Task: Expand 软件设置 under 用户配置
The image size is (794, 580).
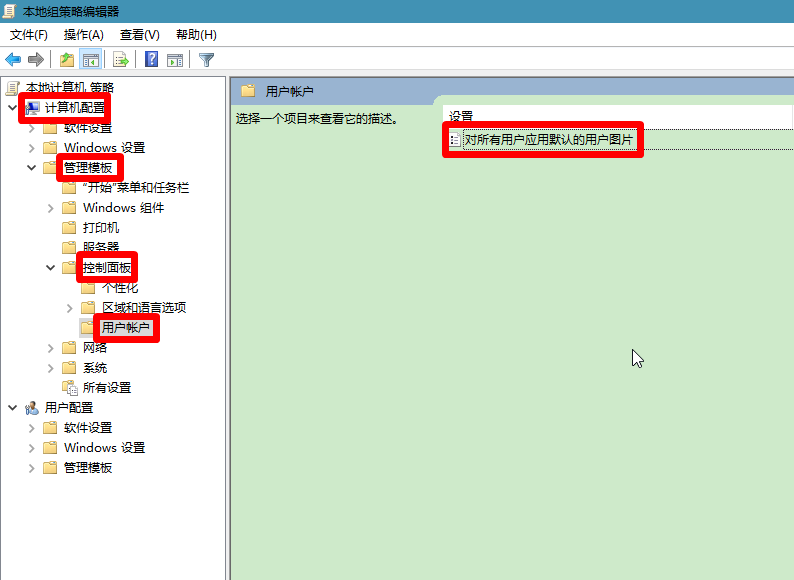Action: [x=31, y=428]
